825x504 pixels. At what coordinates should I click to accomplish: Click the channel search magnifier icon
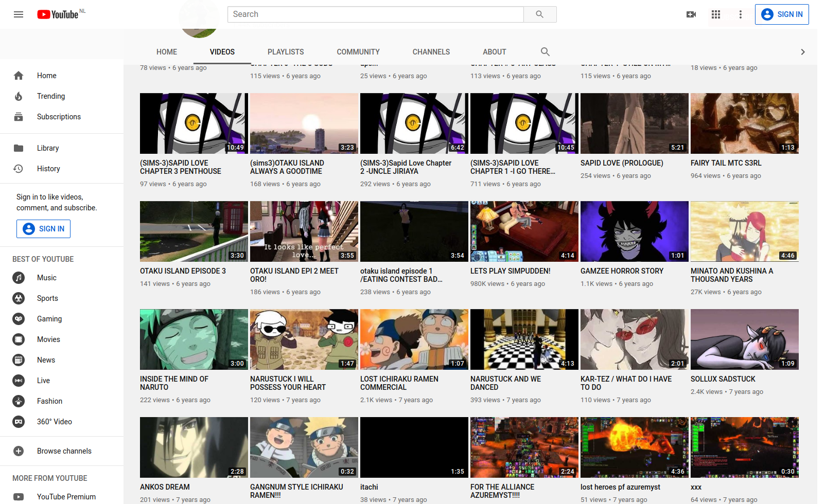click(545, 51)
